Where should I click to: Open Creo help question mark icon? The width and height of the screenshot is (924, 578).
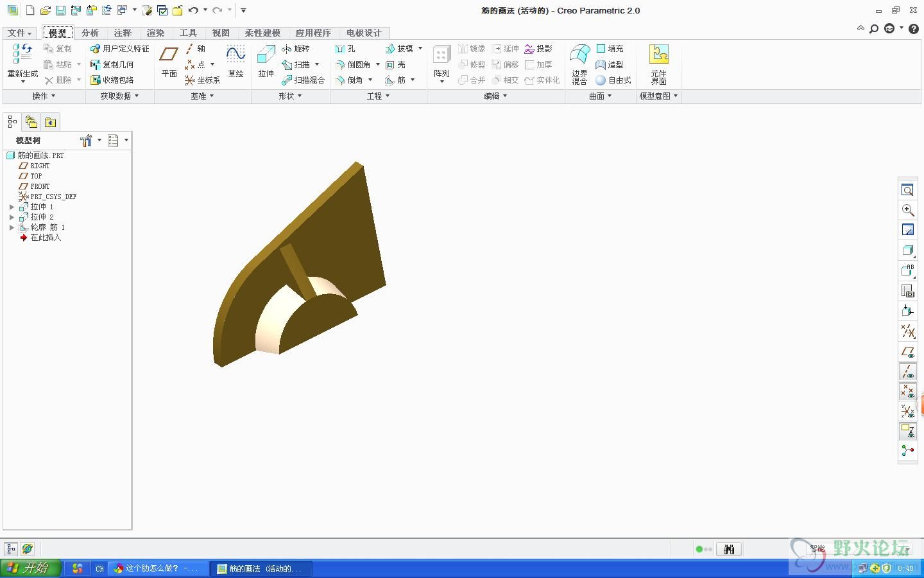(x=914, y=28)
